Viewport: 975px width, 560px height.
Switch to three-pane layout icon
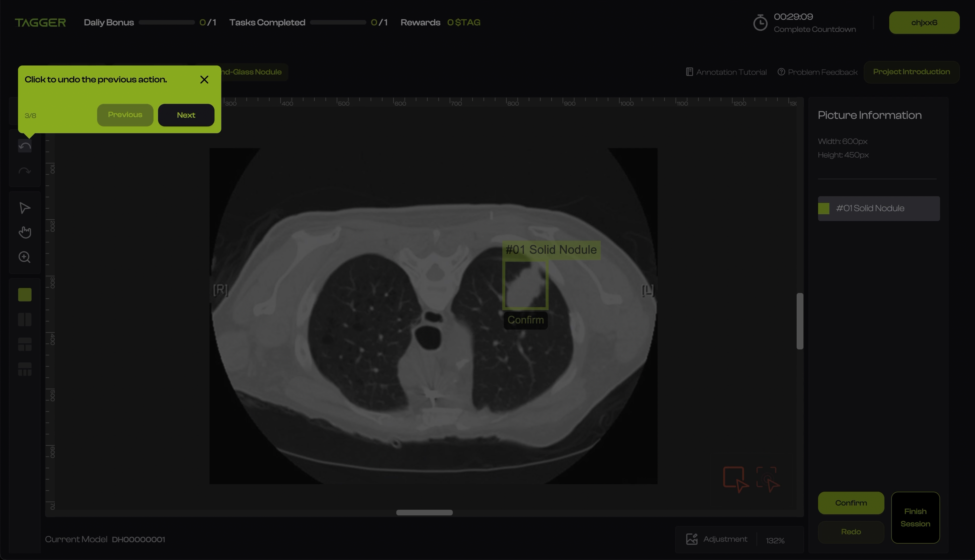(x=25, y=345)
